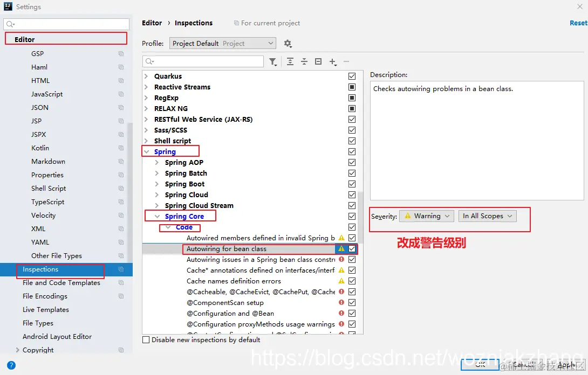Click the reset to empty square icon
This screenshot has height=375, width=588.
tap(318, 61)
